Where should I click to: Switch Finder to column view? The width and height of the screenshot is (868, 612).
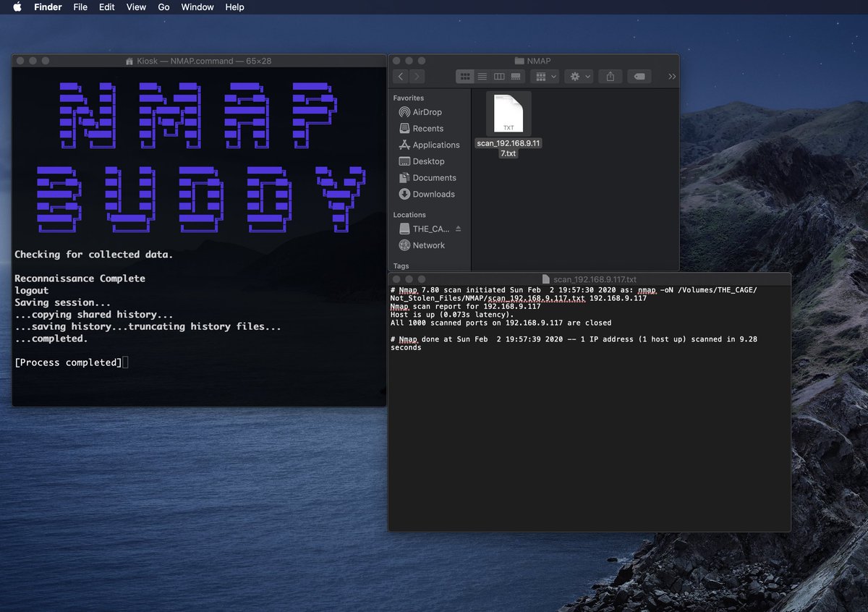pyautogui.click(x=499, y=76)
